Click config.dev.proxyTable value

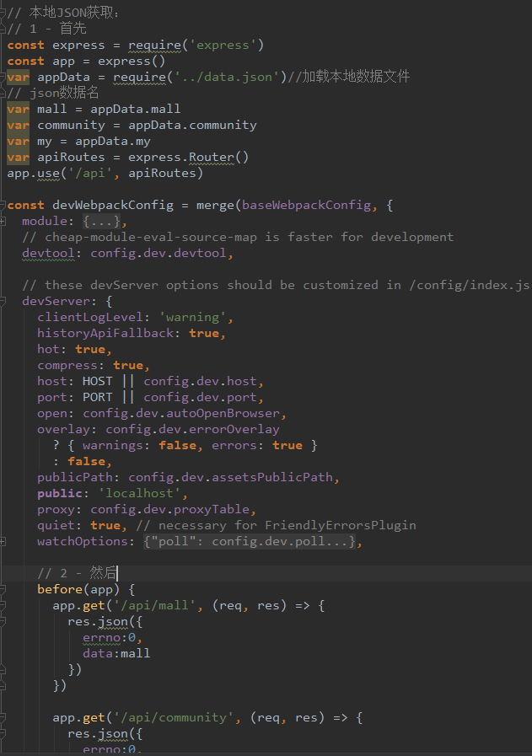169,510
